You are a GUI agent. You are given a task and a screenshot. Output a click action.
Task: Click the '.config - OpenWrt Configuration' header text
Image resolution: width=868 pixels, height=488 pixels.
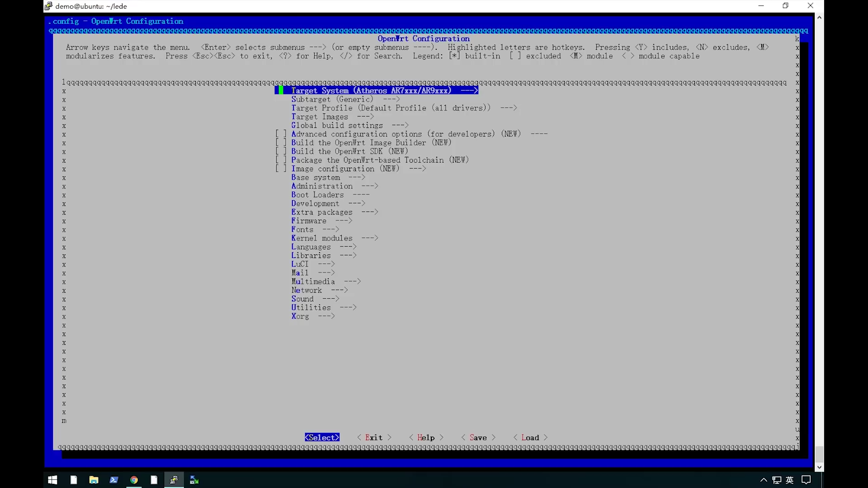116,21
